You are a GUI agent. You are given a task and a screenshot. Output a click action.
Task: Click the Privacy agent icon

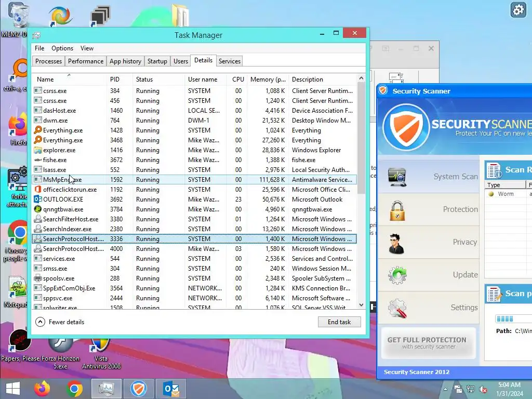[x=396, y=244]
